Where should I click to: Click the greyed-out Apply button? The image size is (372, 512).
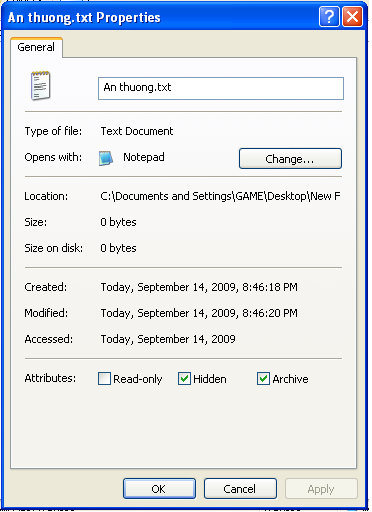tap(321, 489)
